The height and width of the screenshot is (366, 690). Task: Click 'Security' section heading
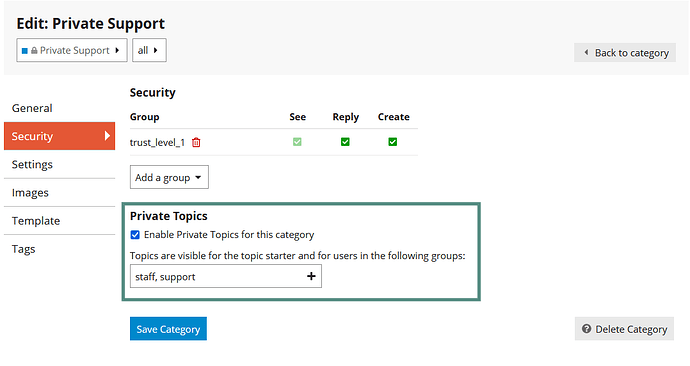pyautogui.click(x=153, y=92)
